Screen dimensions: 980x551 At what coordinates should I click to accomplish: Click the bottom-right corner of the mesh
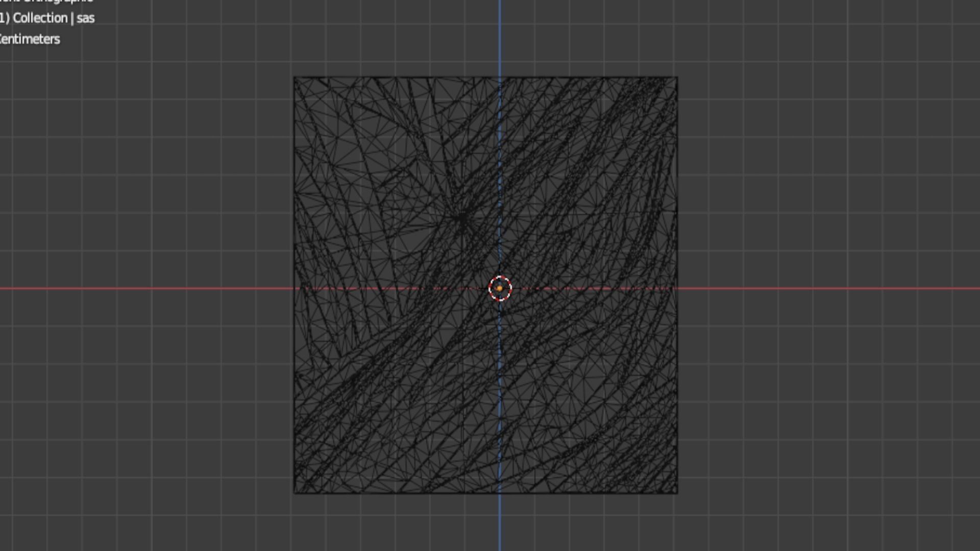(677, 493)
